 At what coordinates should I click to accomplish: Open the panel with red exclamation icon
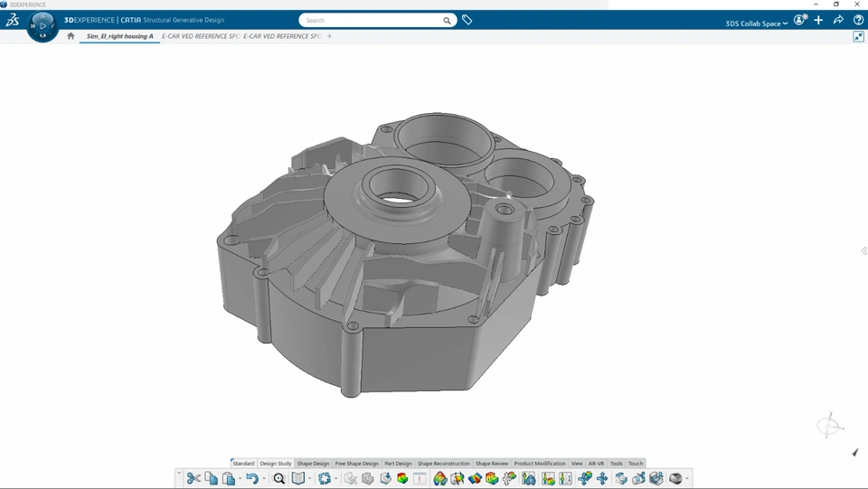420,478
